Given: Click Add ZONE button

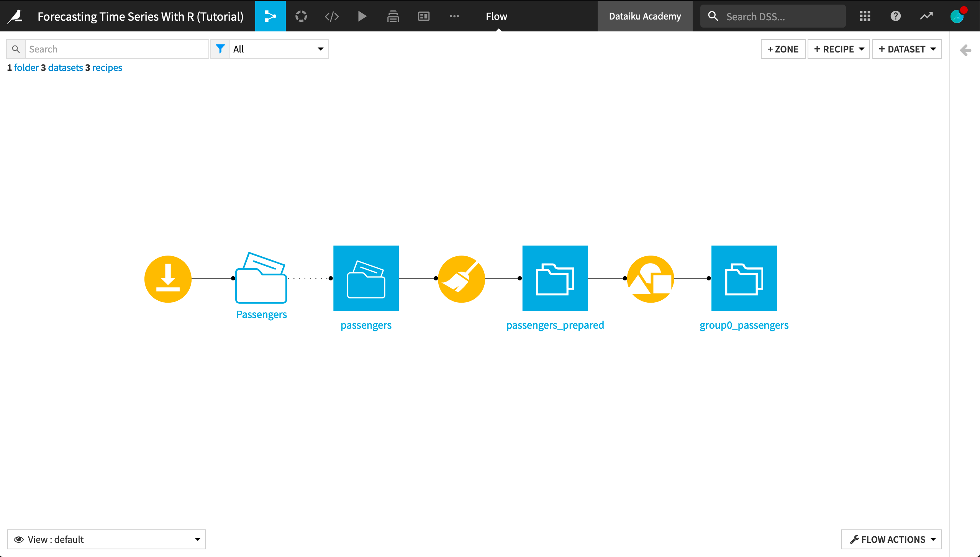Looking at the screenshot, I should tap(783, 48).
